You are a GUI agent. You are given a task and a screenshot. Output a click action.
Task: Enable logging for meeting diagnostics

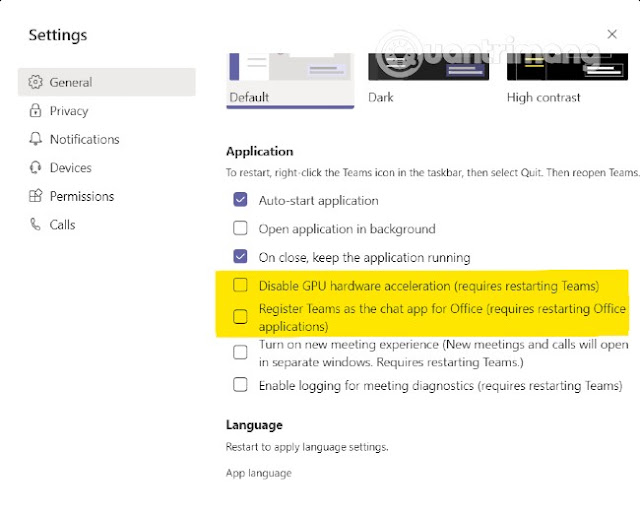tap(240, 385)
